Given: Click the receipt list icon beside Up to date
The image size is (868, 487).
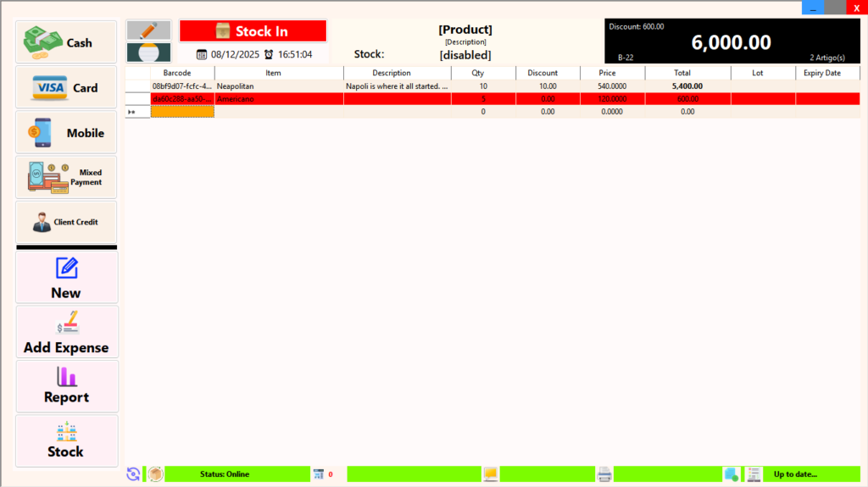Looking at the screenshot, I should click(754, 473).
